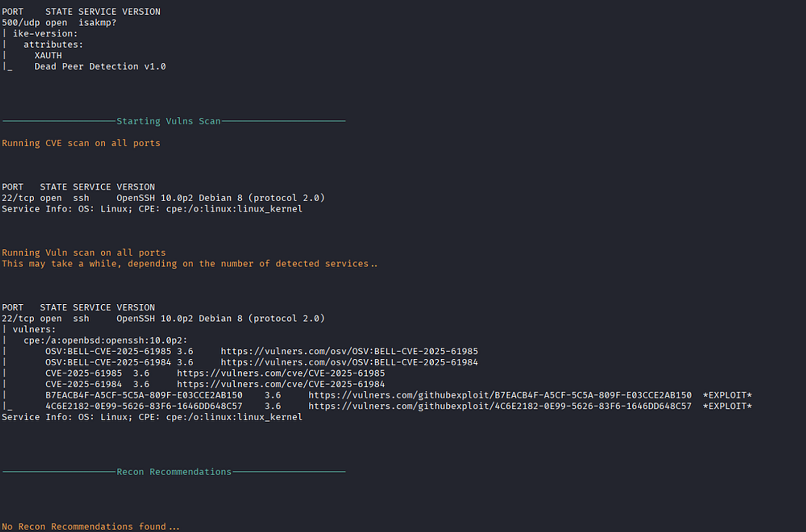Screen dimensions: 806x532
Task: Open the vulners OSV:BELL-CVE-2025-61985 URL
Action: [x=349, y=351]
